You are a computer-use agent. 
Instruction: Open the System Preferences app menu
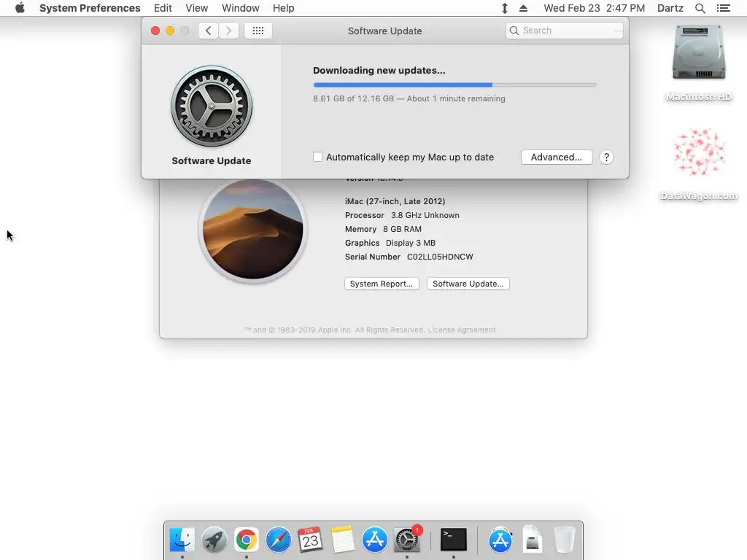point(90,8)
